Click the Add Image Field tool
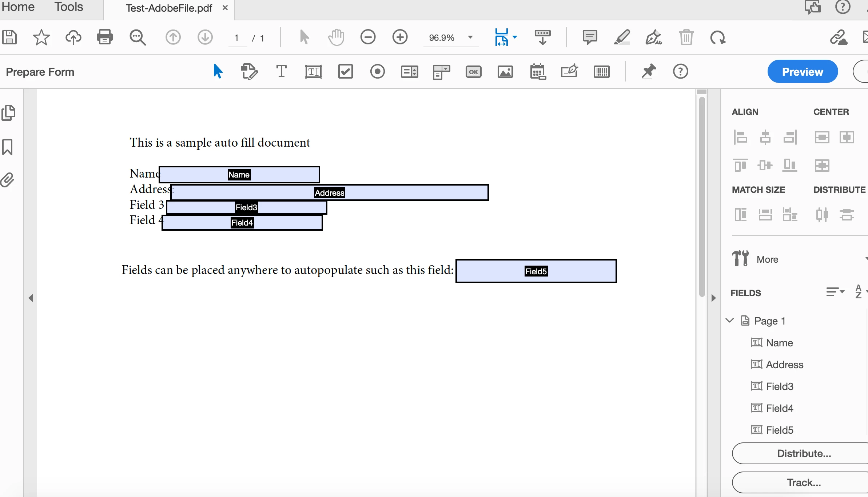This screenshot has height=497, width=868. point(505,72)
